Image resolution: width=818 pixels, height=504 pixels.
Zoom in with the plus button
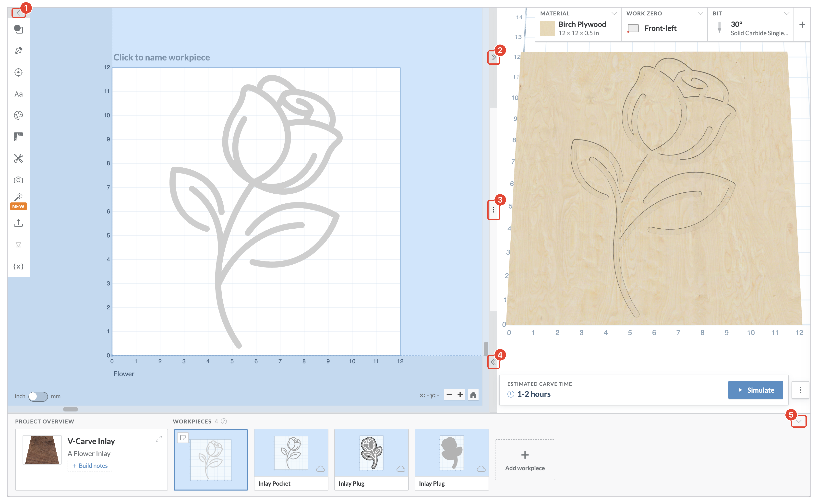pyautogui.click(x=460, y=395)
